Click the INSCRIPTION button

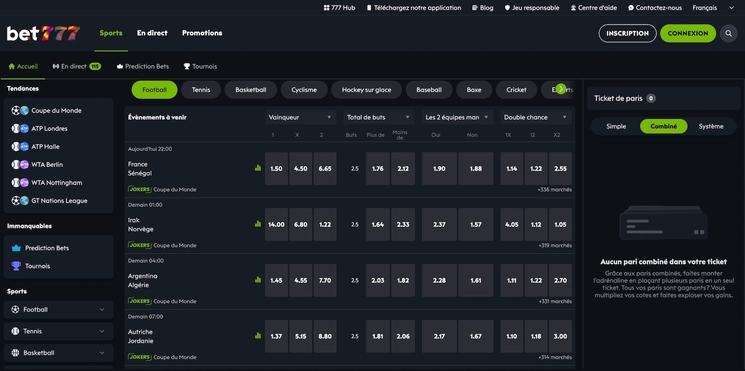click(x=627, y=34)
